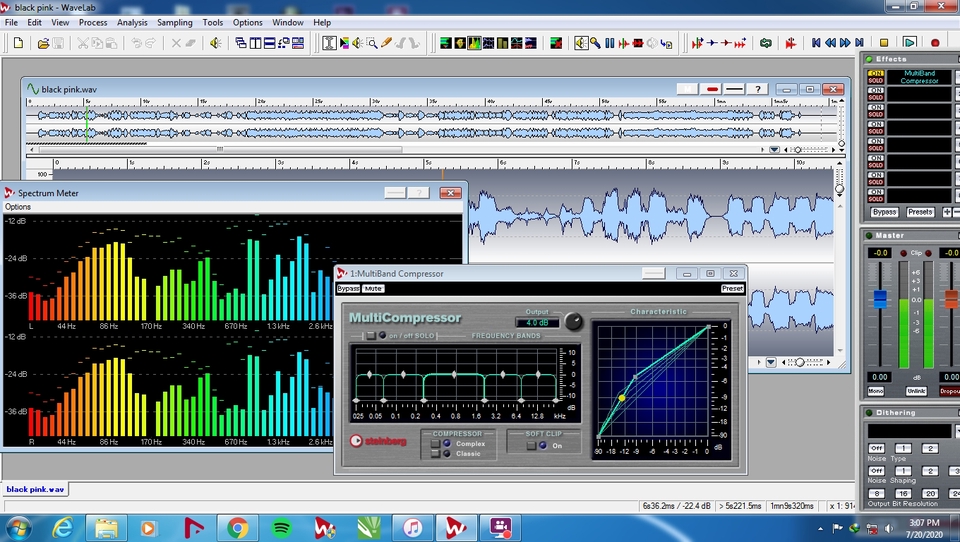Toggle Soft Clip On in MultiCompressor
Viewport: 960px width, 542px height.
pyautogui.click(x=532, y=446)
